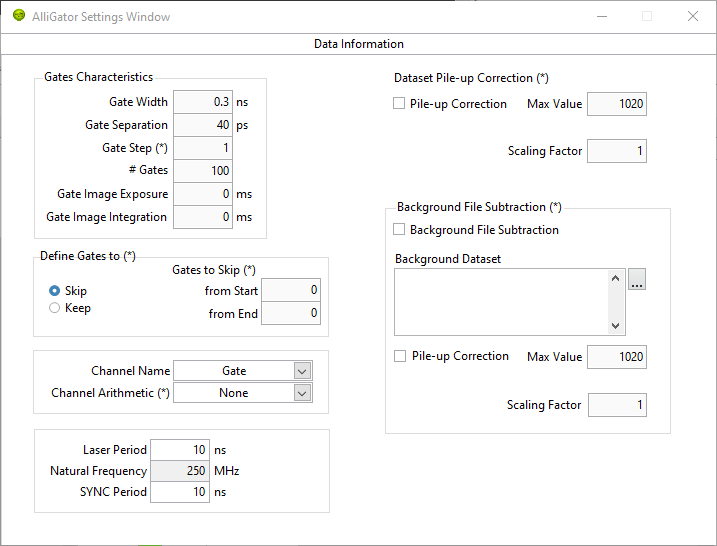
Task: Click the Background File Subtraction (*) group title
Action: pyautogui.click(x=479, y=207)
